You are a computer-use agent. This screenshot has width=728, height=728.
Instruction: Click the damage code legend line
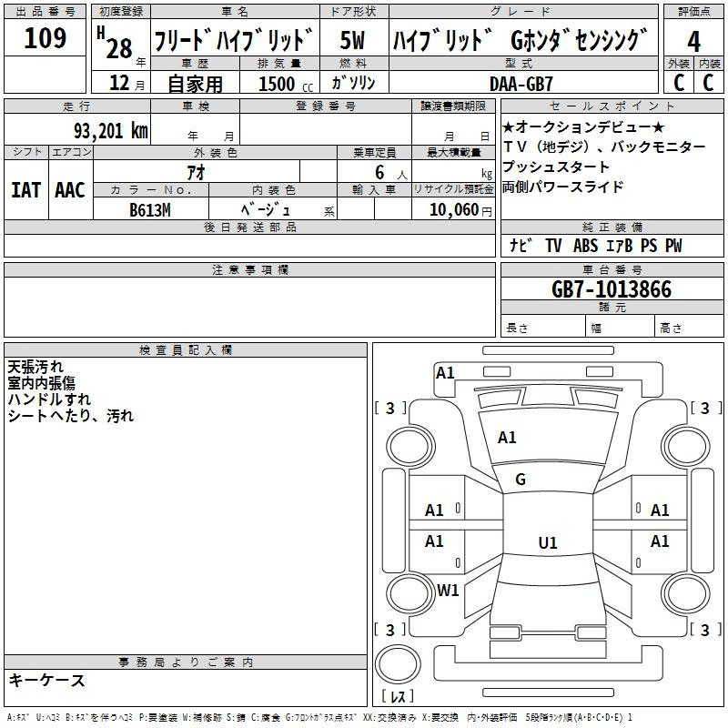[x=320, y=717]
